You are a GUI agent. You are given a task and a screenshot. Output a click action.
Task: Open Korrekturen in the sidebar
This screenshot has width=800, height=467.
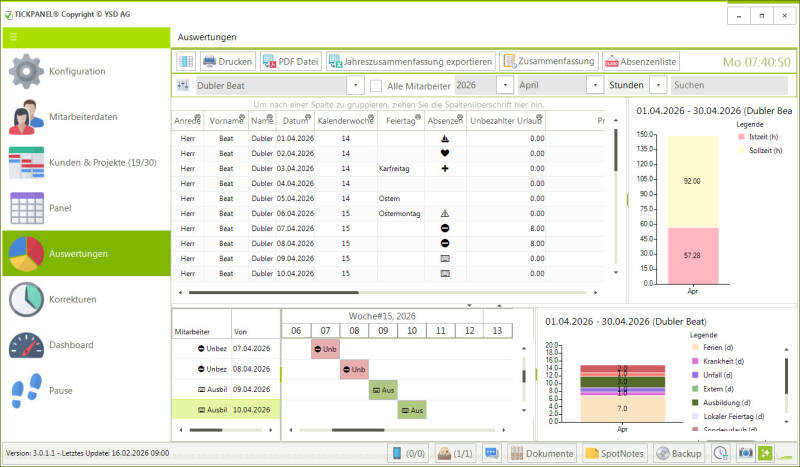(86, 299)
